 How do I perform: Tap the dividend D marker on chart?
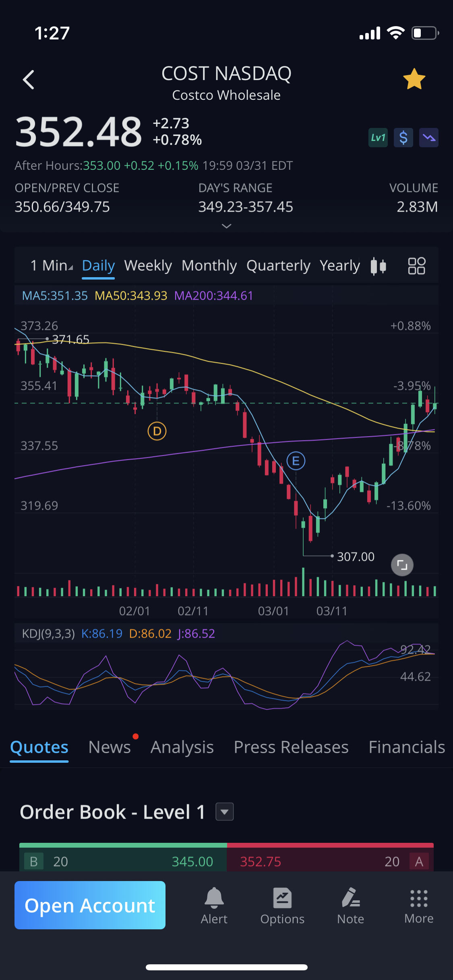[x=157, y=431]
